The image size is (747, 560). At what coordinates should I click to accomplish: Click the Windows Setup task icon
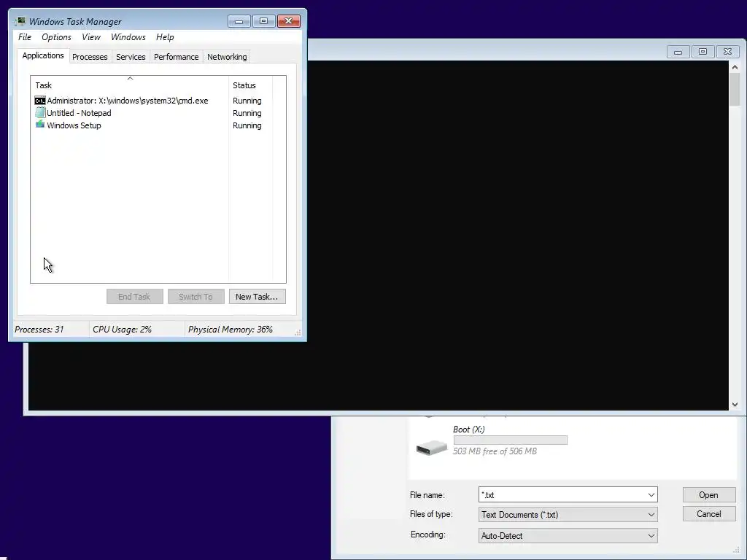pos(40,125)
